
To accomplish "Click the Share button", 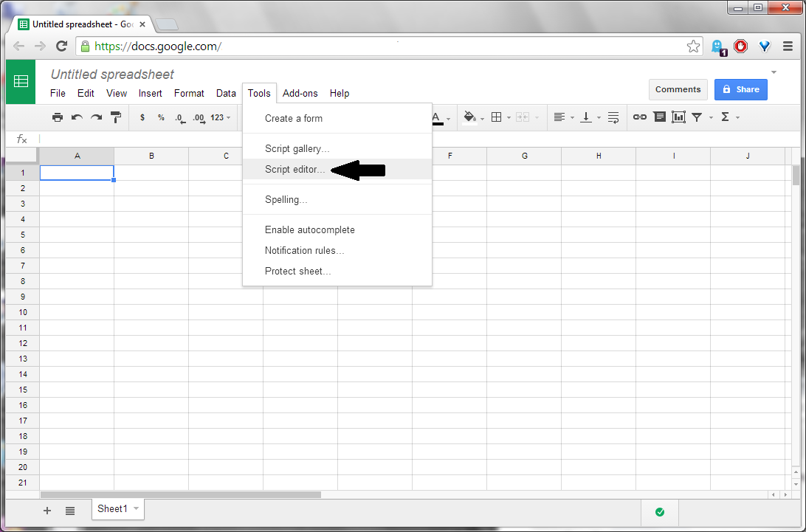I will 740,89.
